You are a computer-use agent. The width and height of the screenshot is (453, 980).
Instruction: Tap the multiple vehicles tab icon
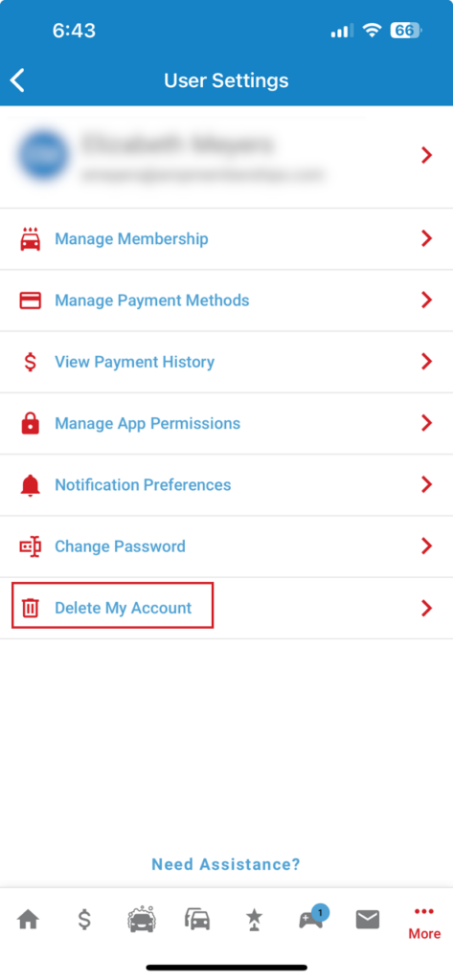tap(197, 920)
